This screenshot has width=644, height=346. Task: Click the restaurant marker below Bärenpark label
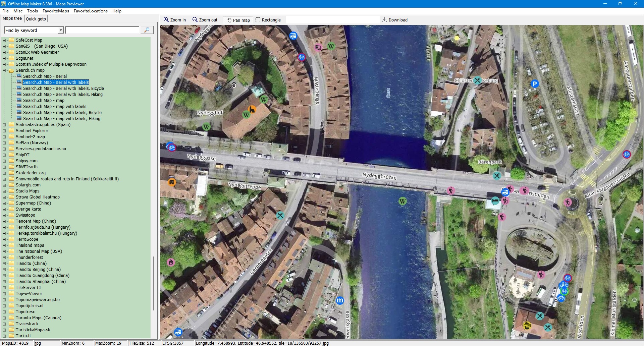point(497,175)
